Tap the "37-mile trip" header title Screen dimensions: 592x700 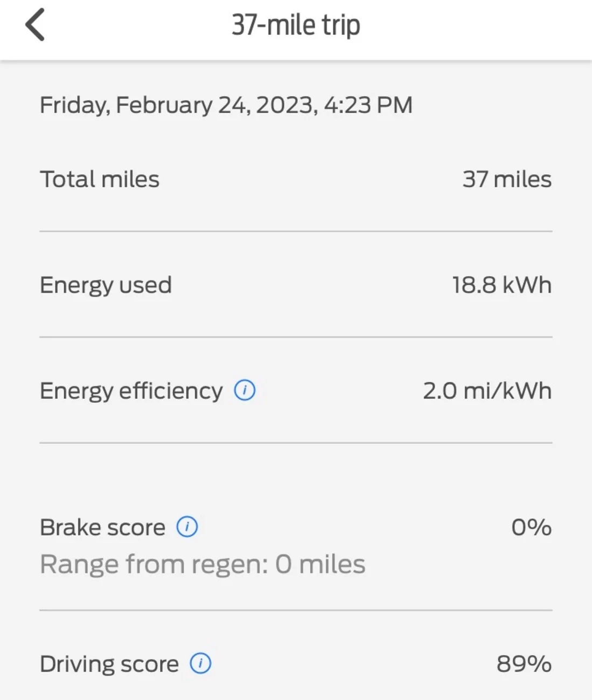296,25
